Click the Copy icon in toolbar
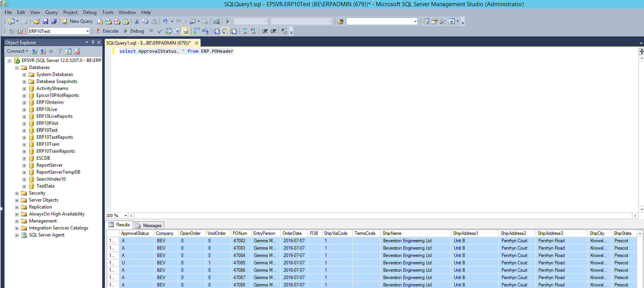The width and height of the screenshot is (644, 288). pos(145,21)
